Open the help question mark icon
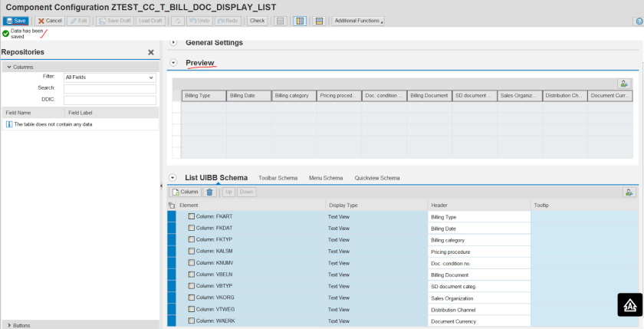Viewport: 644px width, 329px height. [x=637, y=21]
